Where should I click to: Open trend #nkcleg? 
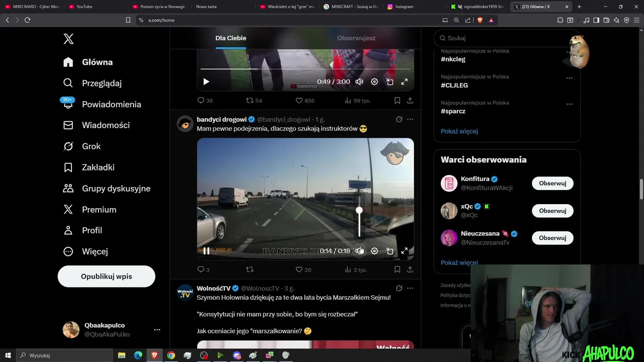(453, 59)
